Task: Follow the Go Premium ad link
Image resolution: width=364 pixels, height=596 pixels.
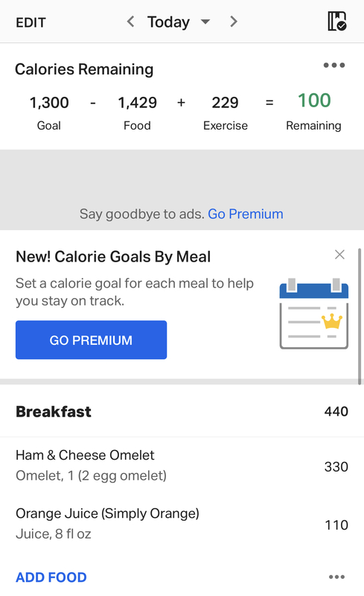Action: click(x=246, y=214)
